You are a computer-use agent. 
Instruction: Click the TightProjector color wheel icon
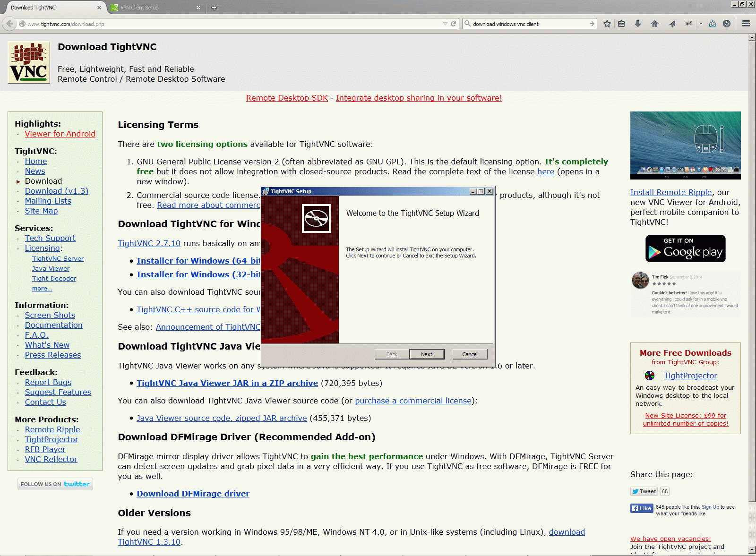pos(650,376)
